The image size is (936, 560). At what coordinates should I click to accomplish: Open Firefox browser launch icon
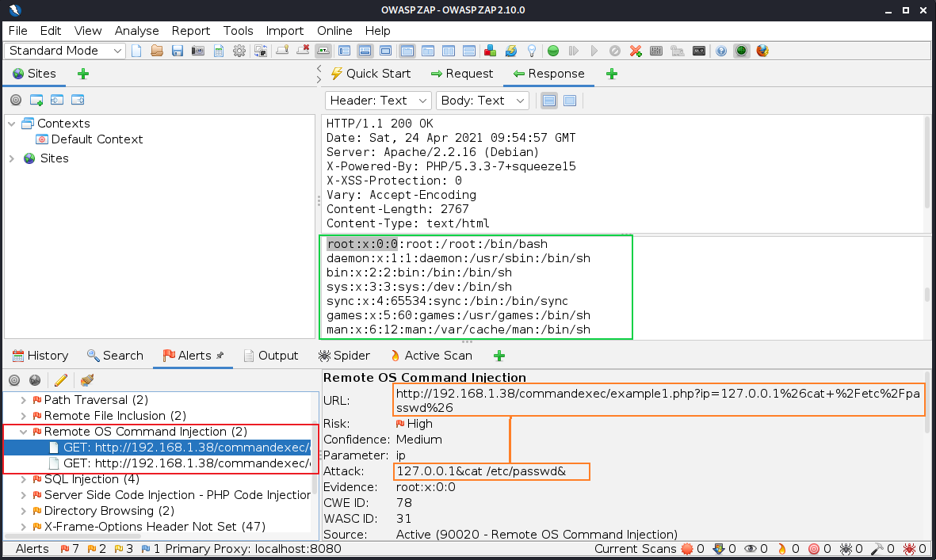click(x=762, y=51)
